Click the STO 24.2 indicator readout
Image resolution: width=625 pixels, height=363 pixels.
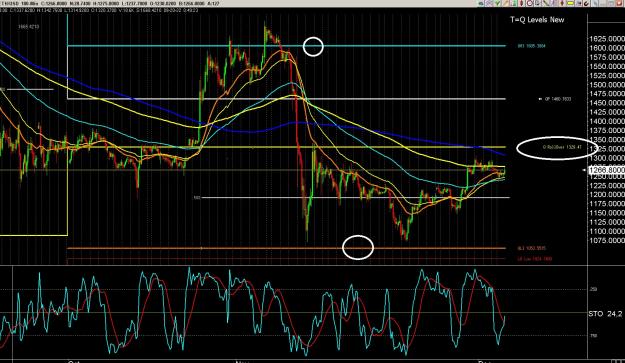(x=605, y=314)
